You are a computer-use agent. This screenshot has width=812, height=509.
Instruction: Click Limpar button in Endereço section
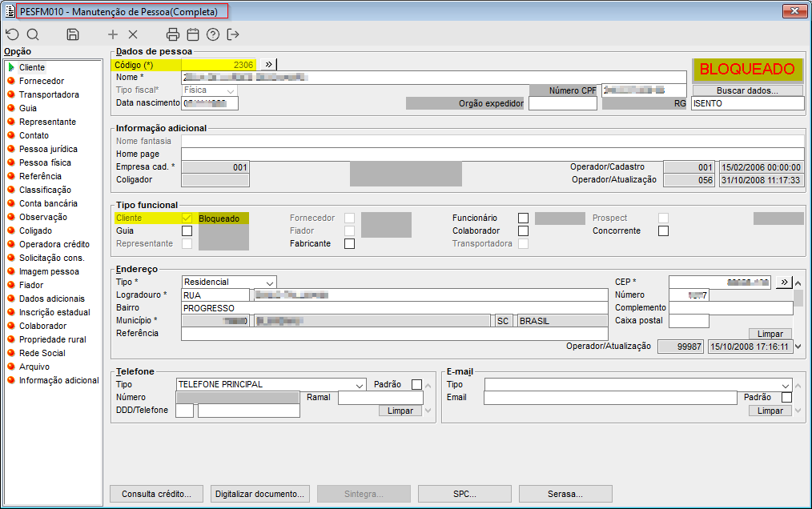pos(770,334)
